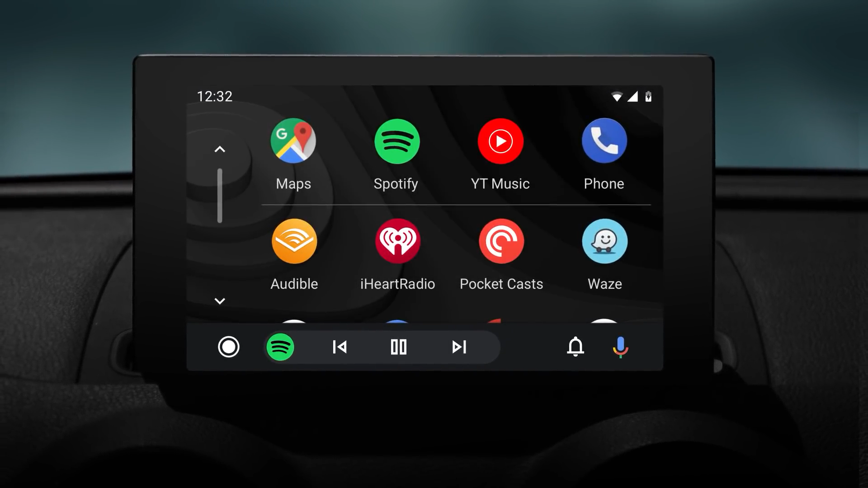Scroll app list upward
The width and height of the screenshot is (868, 488).
point(219,149)
